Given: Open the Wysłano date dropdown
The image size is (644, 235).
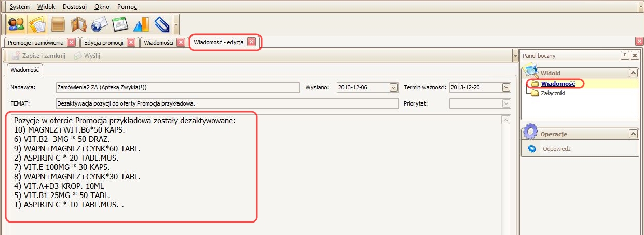Looking at the screenshot, I should point(393,87).
